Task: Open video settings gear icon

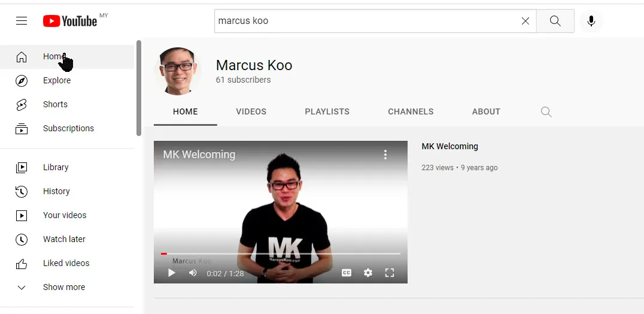Action: click(368, 273)
